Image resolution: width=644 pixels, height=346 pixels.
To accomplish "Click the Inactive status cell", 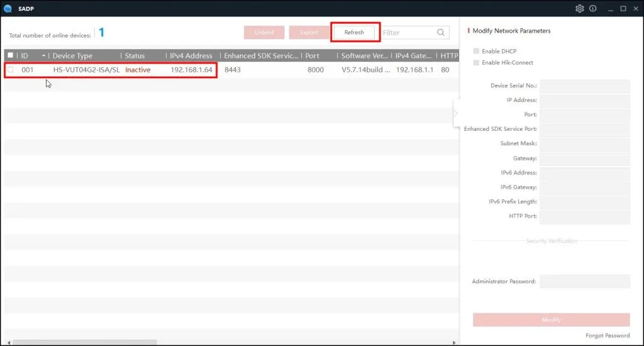I will click(x=138, y=70).
